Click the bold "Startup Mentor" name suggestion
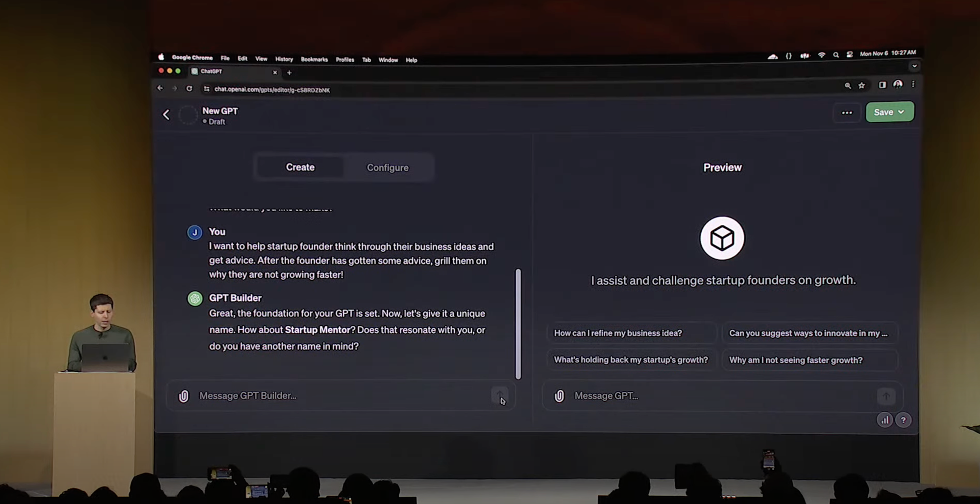 (318, 330)
